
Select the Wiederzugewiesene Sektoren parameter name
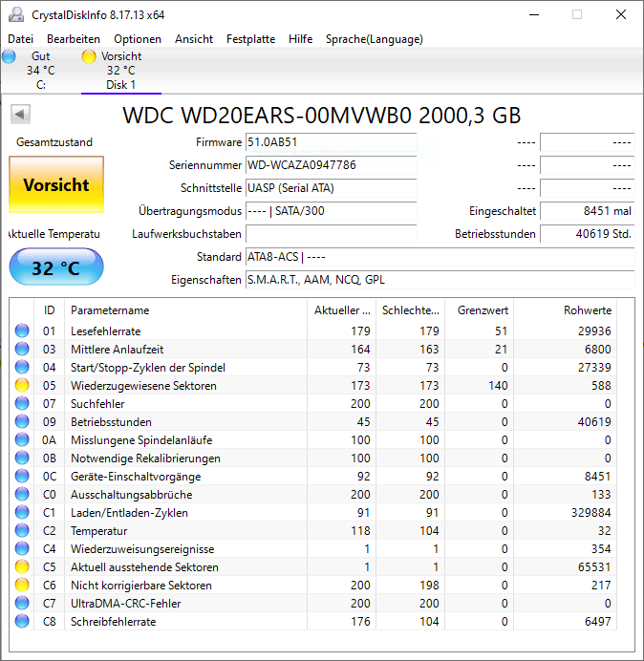(x=143, y=386)
